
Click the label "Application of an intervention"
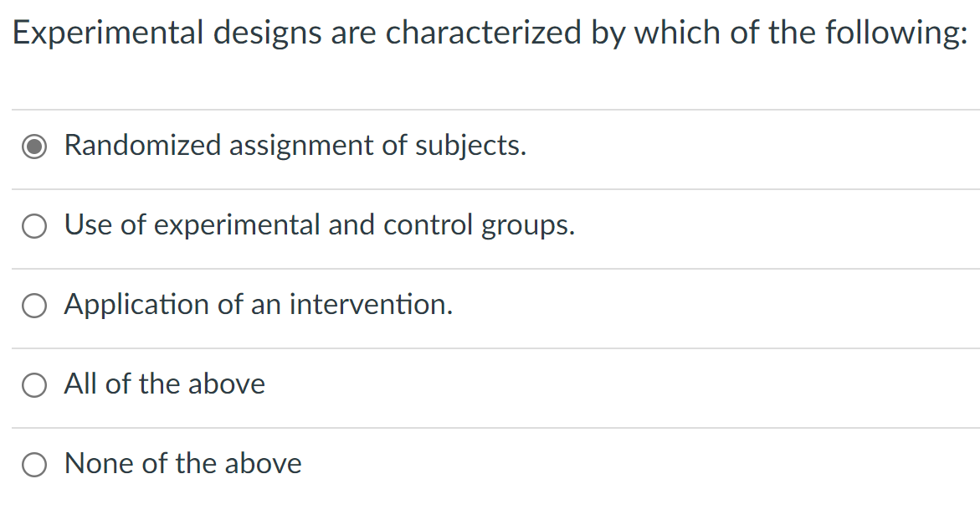[259, 305]
